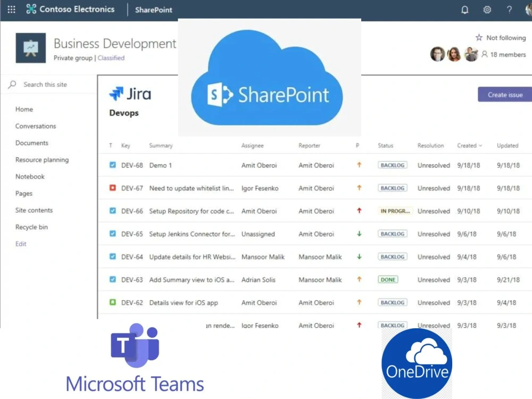Screen dimensions: 532x399
Task: Click the Summary column header
Action: [161, 146]
